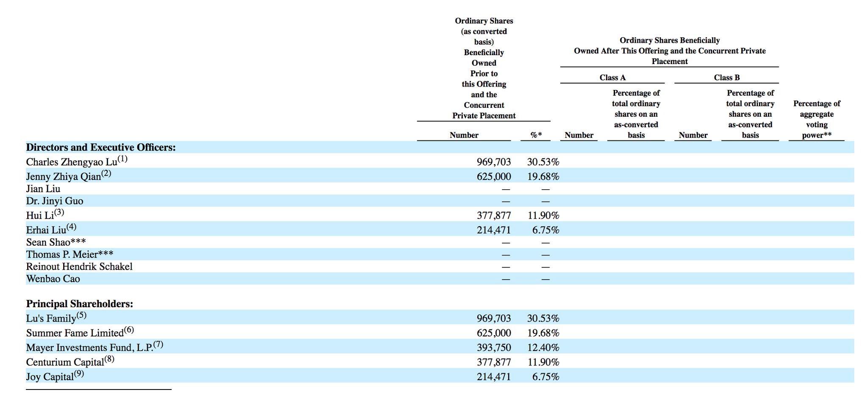Click the aggregate voting power** header
Screen dimensions: 868x398
[x=817, y=119]
